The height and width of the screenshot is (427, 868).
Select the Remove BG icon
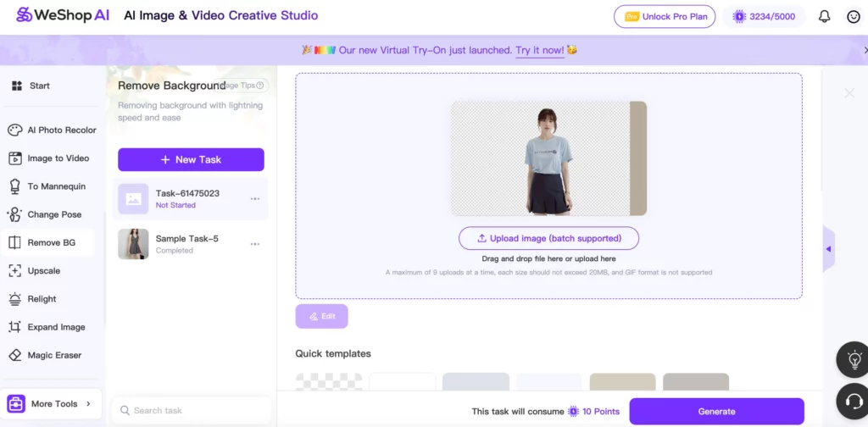coord(15,243)
